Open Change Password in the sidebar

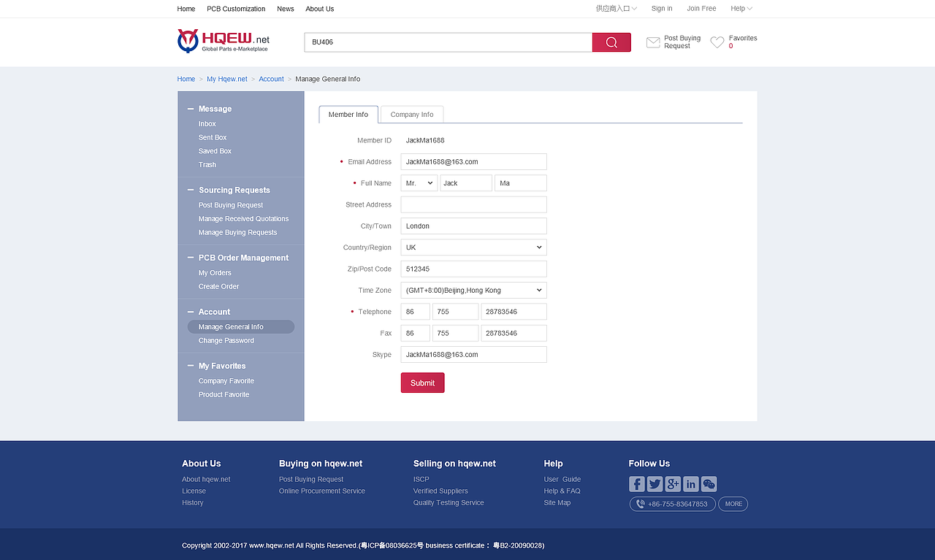[x=226, y=341]
